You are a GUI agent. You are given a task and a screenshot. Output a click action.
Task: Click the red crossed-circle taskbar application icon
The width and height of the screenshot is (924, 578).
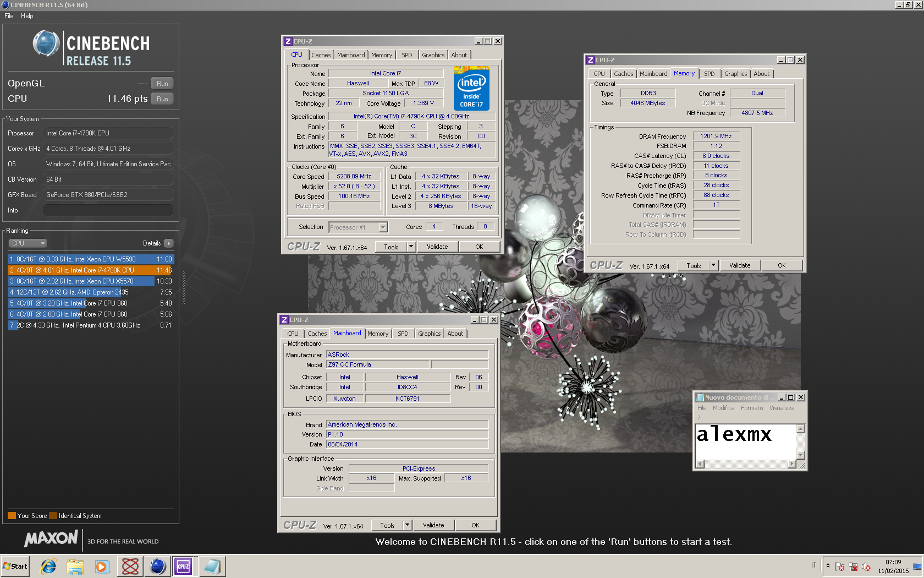pyautogui.click(x=130, y=566)
